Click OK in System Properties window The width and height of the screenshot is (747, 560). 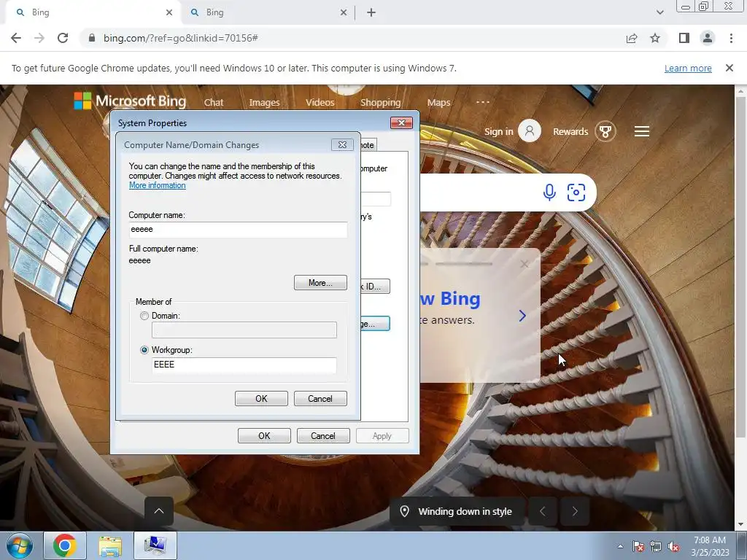point(264,436)
